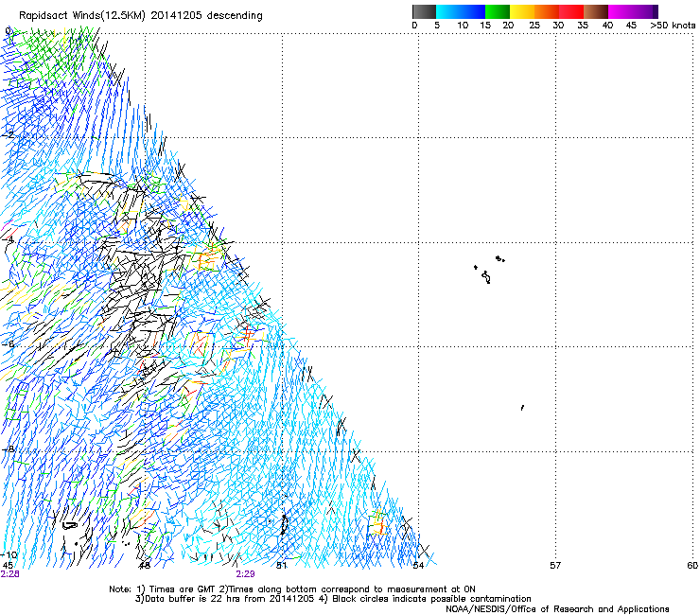Click the latitude axis label '-4'
Image resolution: width=700 pixels, height=615 pixels.
[9, 239]
